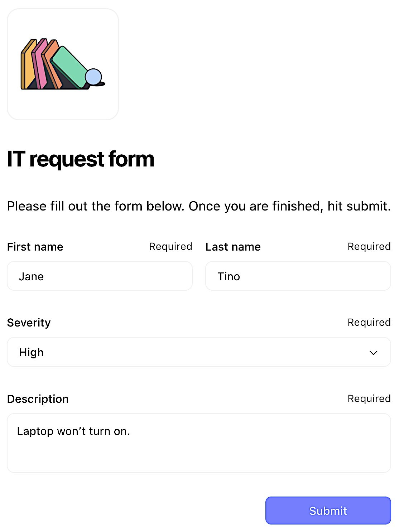Click the Submit button
The width and height of the screenshot is (399, 532).
coord(328,511)
